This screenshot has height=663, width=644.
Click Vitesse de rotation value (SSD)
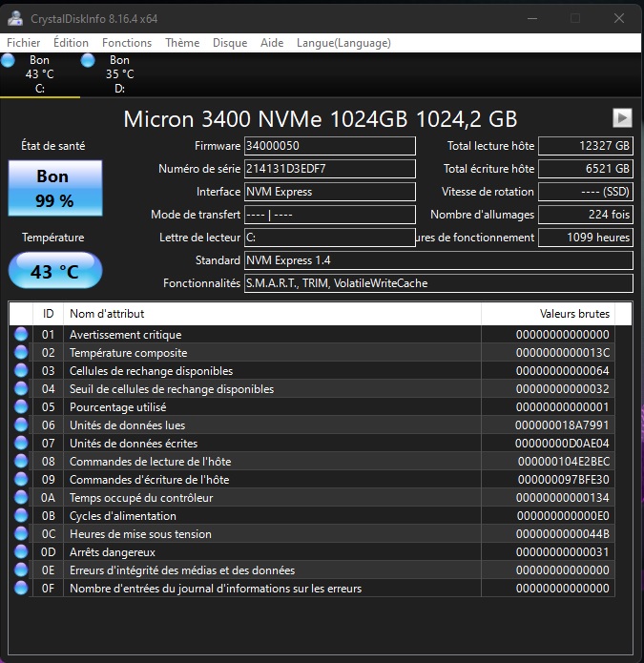click(x=586, y=192)
